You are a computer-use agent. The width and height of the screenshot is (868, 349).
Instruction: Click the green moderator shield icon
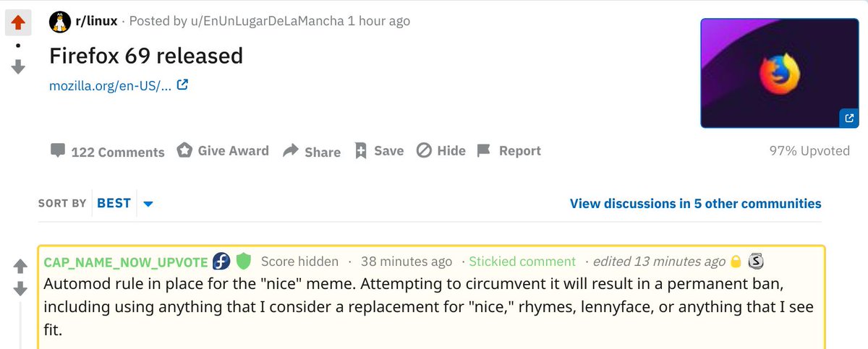(x=244, y=261)
